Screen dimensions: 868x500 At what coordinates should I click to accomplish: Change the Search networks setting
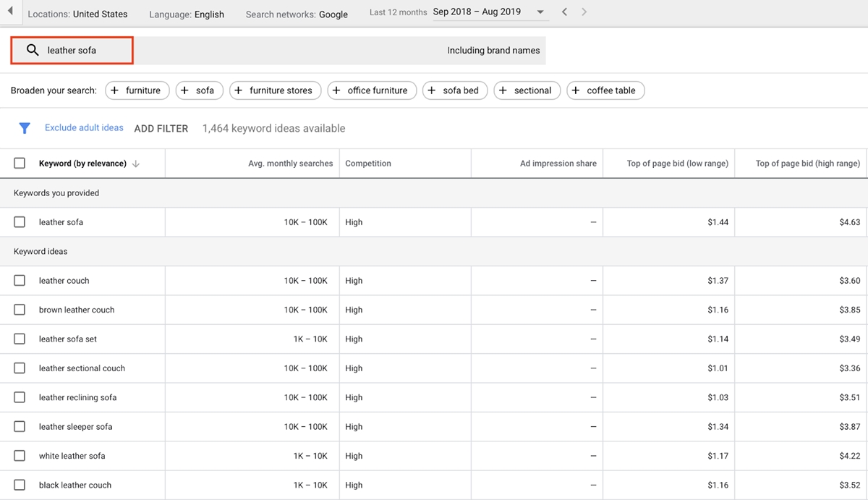297,14
